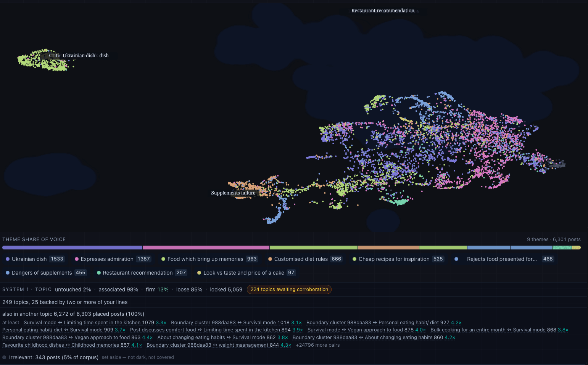Screen dimensions: 588x365
Task: Open Bulk cooking for an entire month ↔ Survival mode
Action: click(499, 330)
